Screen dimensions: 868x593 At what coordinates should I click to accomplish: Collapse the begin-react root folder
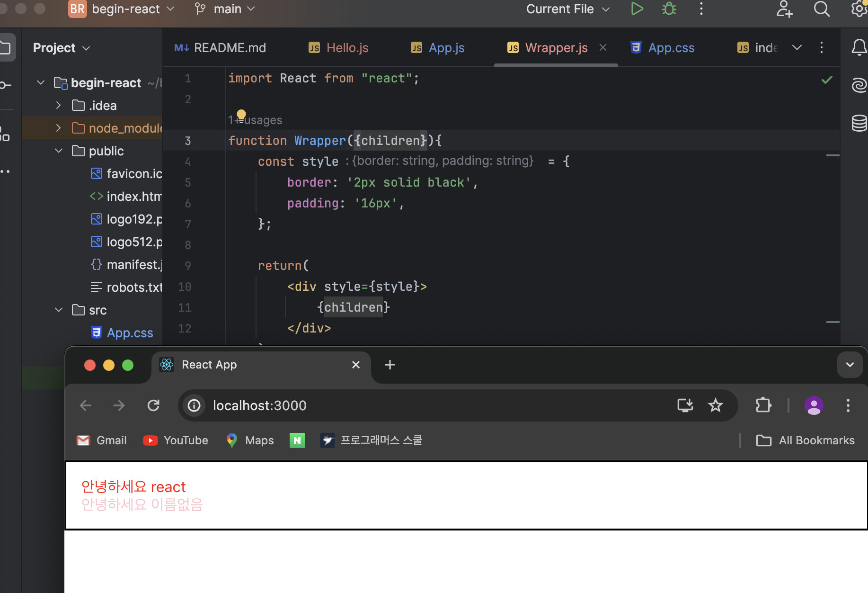(x=41, y=82)
